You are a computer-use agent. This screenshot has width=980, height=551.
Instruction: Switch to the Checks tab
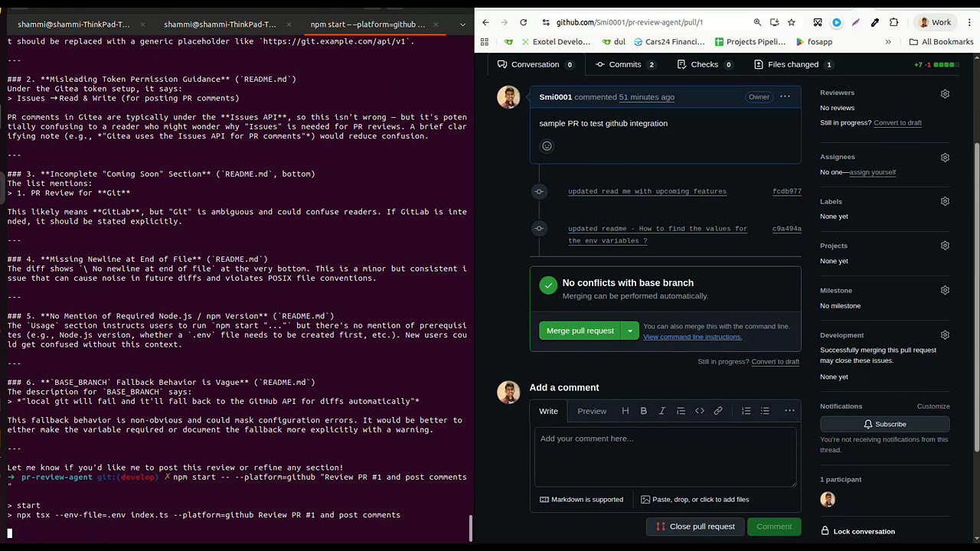coord(704,64)
